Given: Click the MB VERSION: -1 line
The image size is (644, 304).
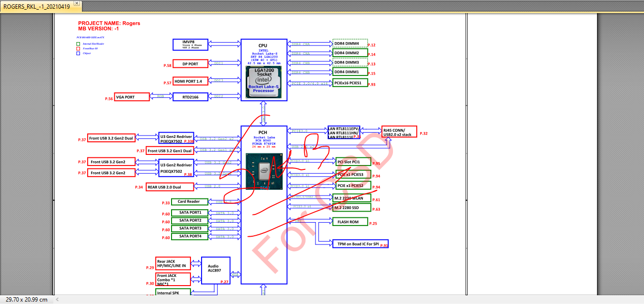Looking at the screenshot, I should 98,29.
